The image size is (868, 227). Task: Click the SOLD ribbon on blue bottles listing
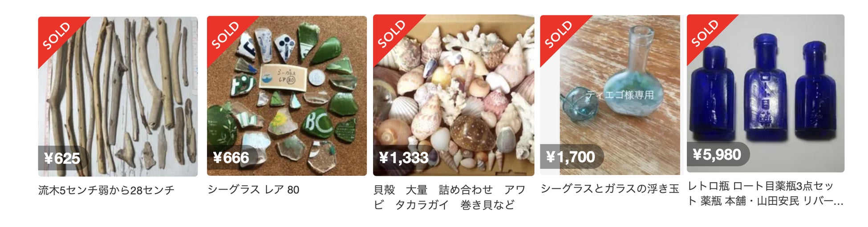(706, 33)
